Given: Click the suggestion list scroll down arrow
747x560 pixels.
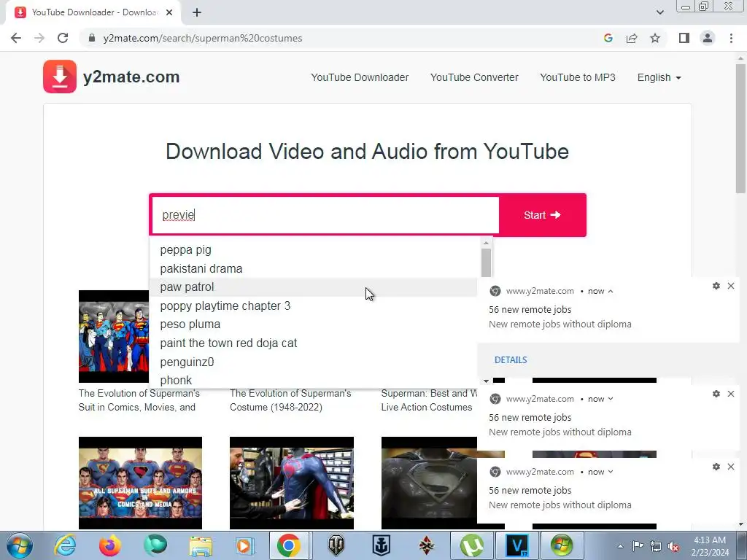Looking at the screenshot, I should pos(486,381).
